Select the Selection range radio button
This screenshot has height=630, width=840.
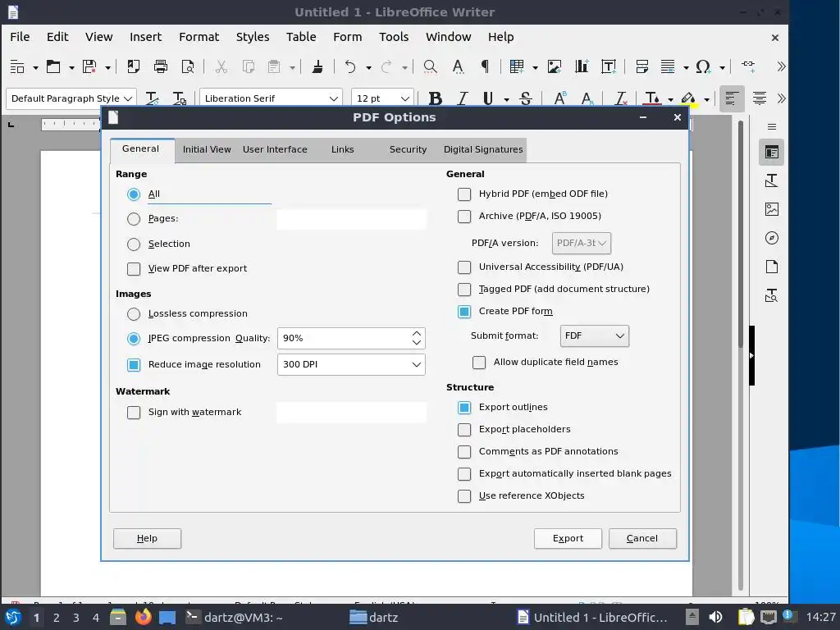tap(134, 244)
